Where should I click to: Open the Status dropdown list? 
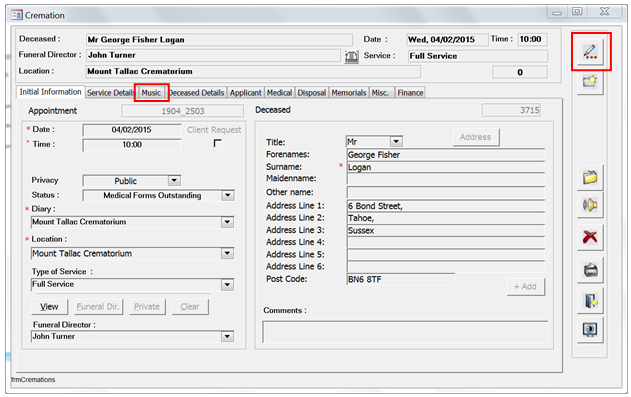pyautogui.click(x=228, y=195)
